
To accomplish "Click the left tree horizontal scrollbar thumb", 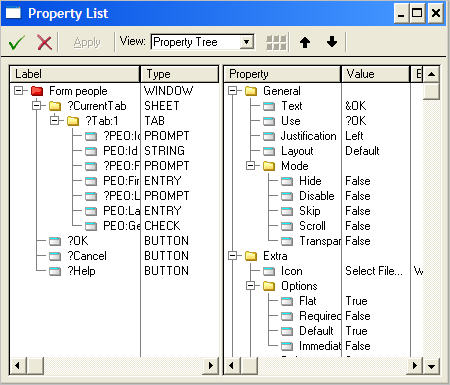I will [x=35, y=366].
